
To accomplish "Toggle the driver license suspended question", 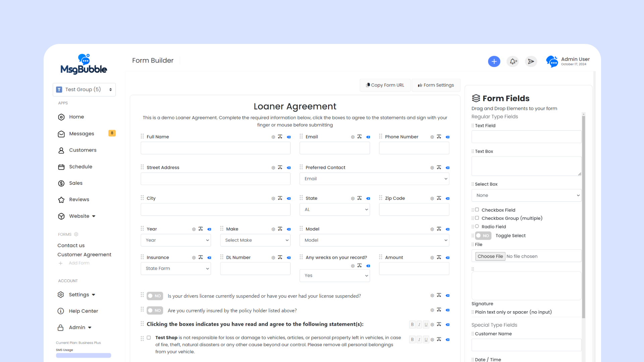I will point(154,296).
